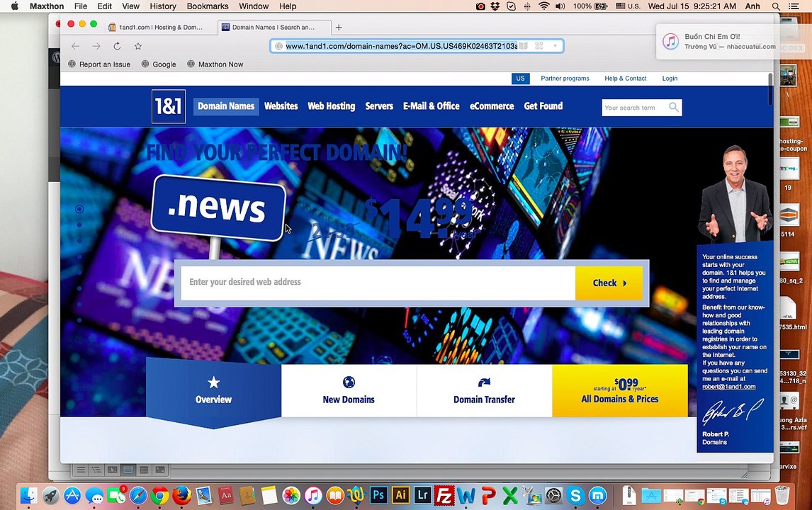Click the first carousel dot indicator
Viewport: 812px width, 510px height.
(x=79, y=209)
